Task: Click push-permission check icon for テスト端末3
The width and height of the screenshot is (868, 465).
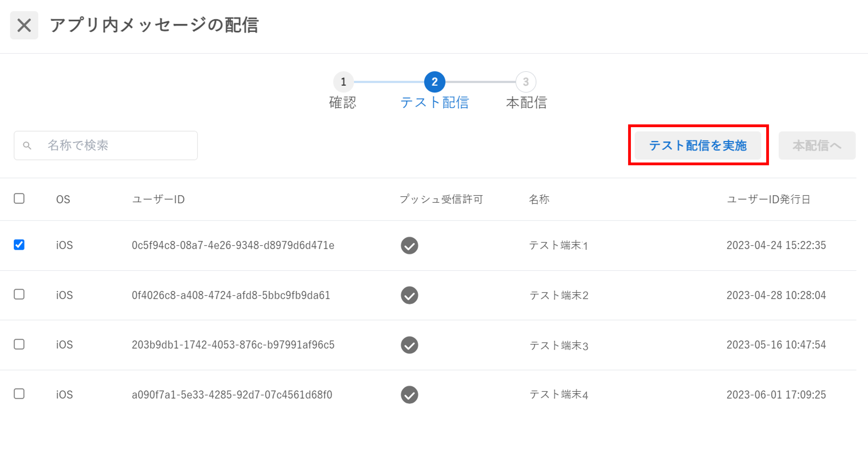Action: [x=409, y=345]
